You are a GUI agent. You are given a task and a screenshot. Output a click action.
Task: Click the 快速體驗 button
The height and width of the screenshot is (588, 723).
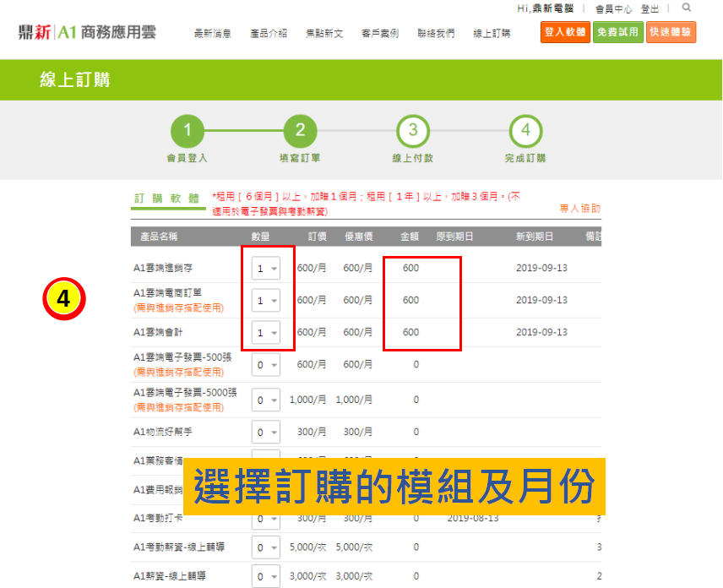[671, 32]
